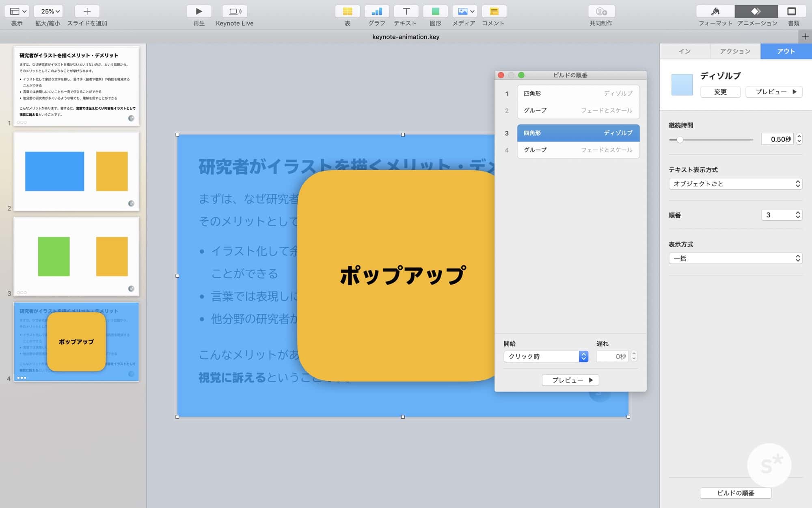The width and height of the screenshot is (812, 508).
Task: Switch to the イン build tab
Action: tap(685, 51)
